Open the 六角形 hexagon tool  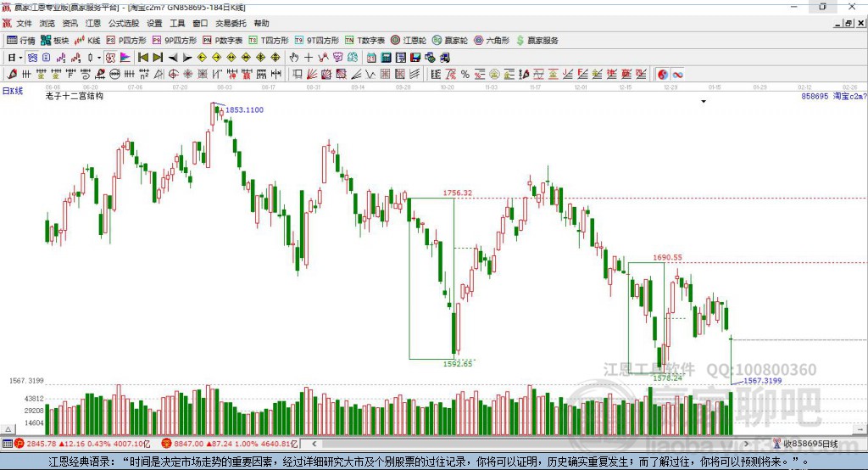(x=492, y=41)
